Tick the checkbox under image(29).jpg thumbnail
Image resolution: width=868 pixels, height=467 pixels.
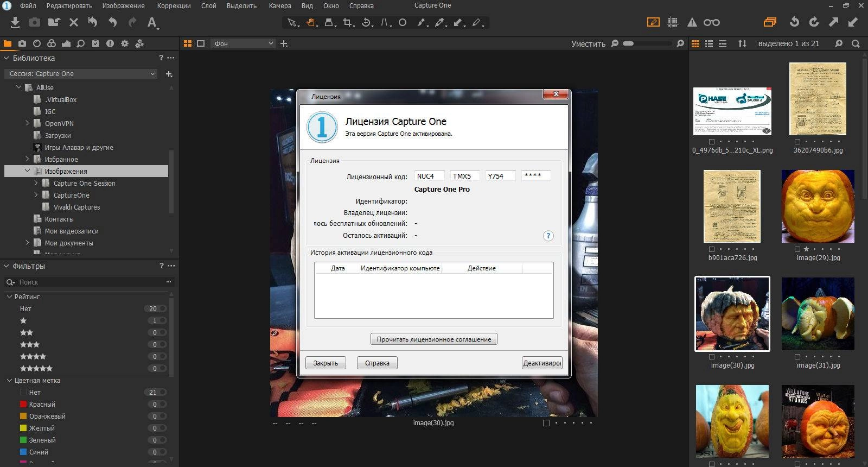pyautogui.click(x=797, y=249)
